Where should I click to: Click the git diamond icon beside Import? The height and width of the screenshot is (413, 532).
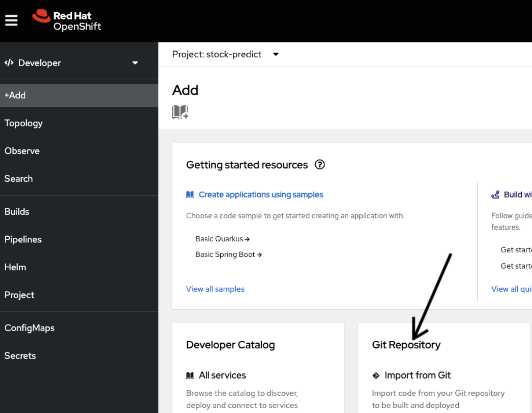click(376, 375)
